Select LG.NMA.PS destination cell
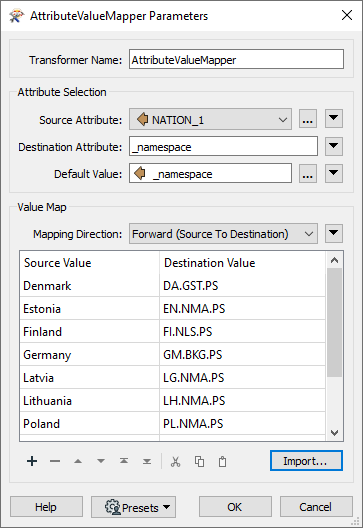363x528 pixels. point(242,377)
